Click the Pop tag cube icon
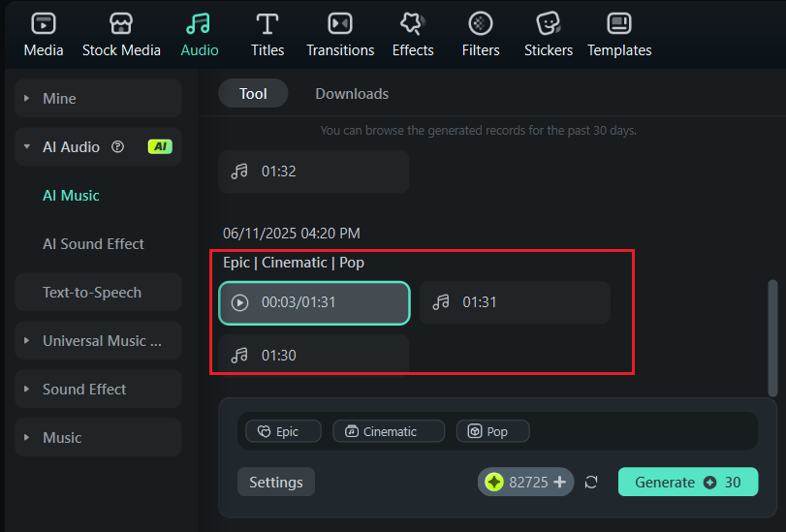This screenshot has width=786, height=532. click(475, 431)
